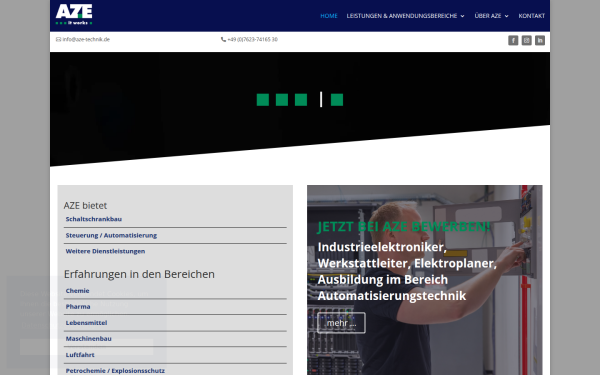Open the Instagram social icon
Screen dimensions: 600x375
527,40
